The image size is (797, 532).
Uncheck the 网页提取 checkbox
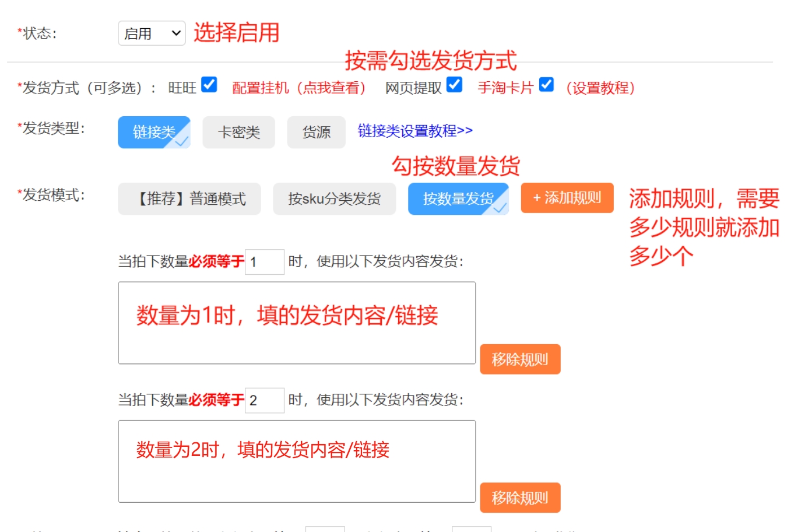click(x=454, y=85)
